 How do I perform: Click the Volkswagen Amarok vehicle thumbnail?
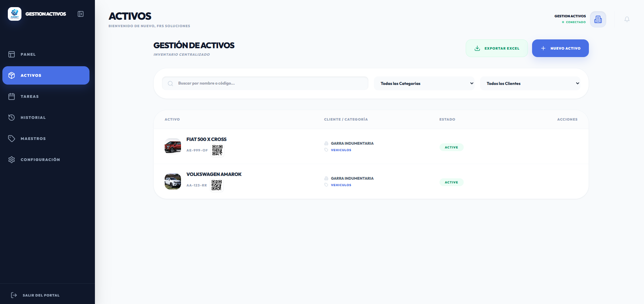point(173,181)
